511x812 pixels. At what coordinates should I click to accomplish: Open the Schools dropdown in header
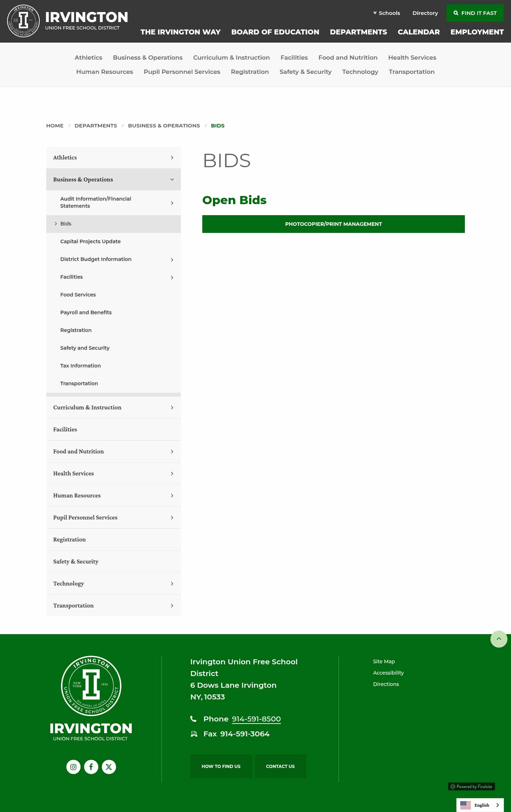(386, 13)
